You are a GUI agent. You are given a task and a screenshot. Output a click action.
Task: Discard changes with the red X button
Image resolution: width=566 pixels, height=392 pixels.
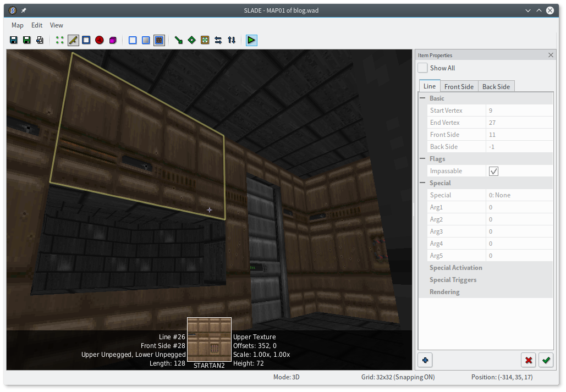pos(529,360)
